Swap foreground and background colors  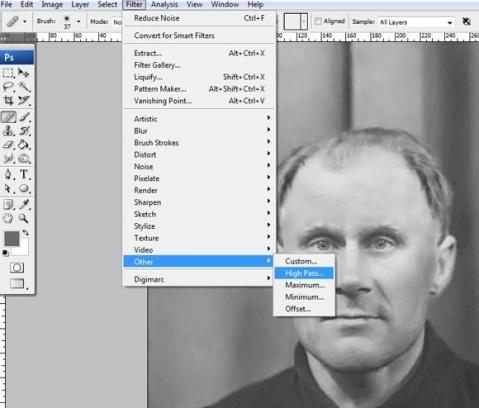click(x=26, y=232)
